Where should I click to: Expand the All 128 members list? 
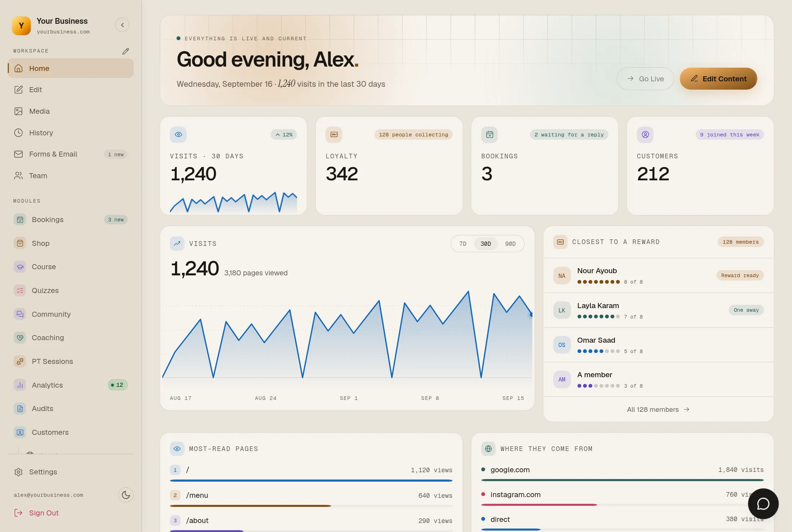(x=658, y=410)
